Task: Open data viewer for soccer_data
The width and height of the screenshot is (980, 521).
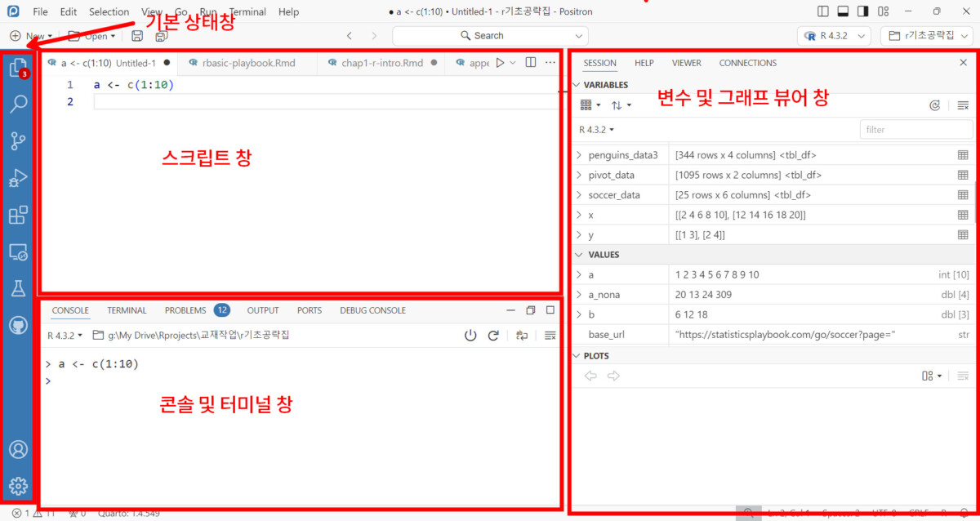Action: (x=963, y=195)
